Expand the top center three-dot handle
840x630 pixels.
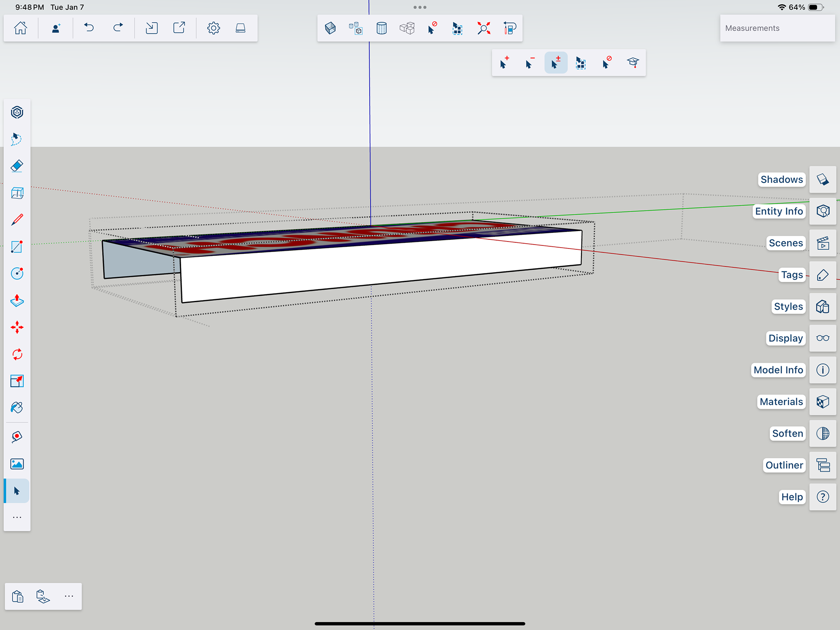click(x=420, y=7)
